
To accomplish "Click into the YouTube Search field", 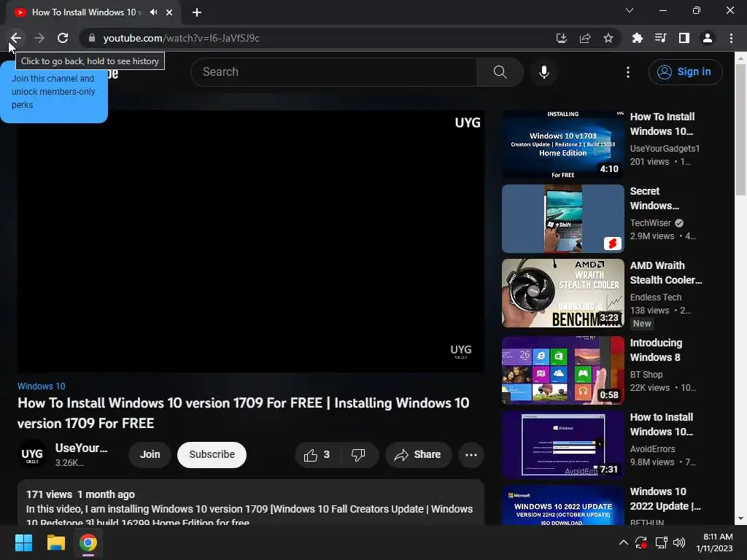I will [334, 72].
